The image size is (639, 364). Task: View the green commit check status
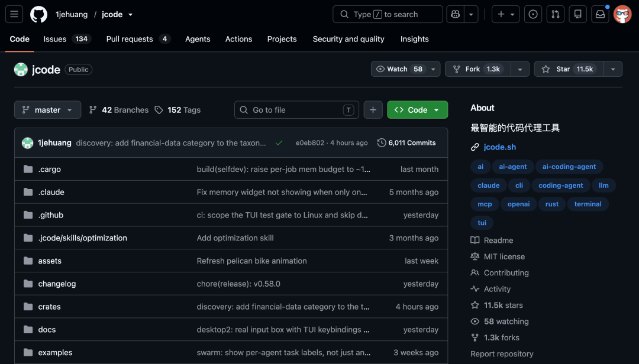pyautogui.click(x=279, y=143)
